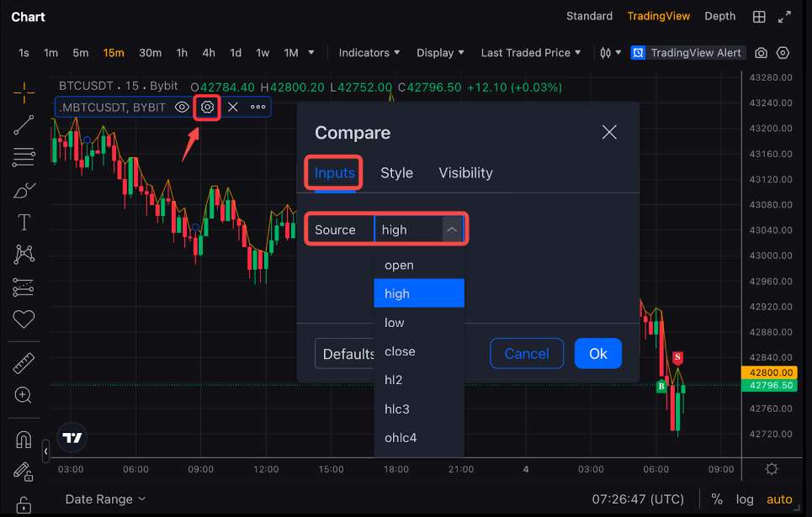Switch to the Style tab
The width and height of the screenshot is (812, 517).
396,173
